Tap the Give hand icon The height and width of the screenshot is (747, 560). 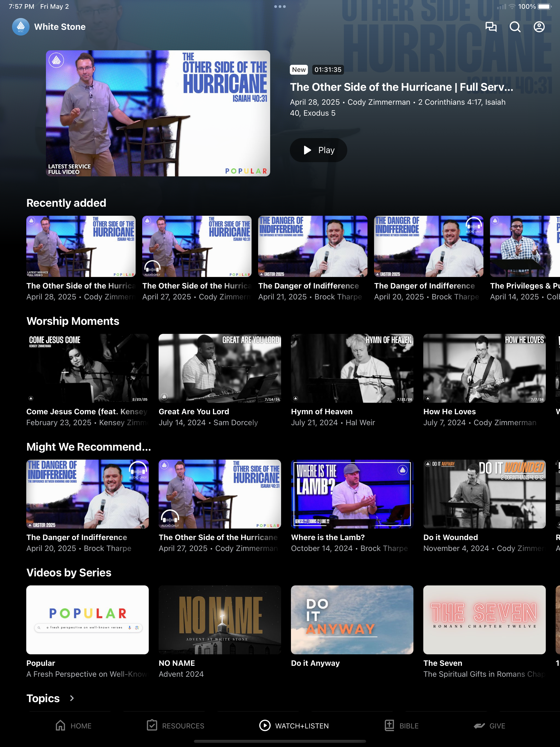click(479, 726)
